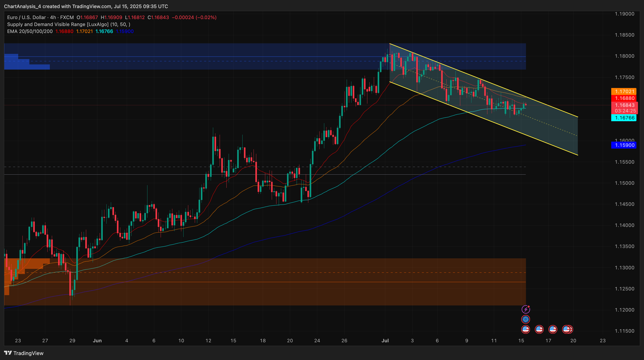Click the Jul label on the time axis
Image resolution: width=644 pixels, height=360 pixels.
(385, 340)
